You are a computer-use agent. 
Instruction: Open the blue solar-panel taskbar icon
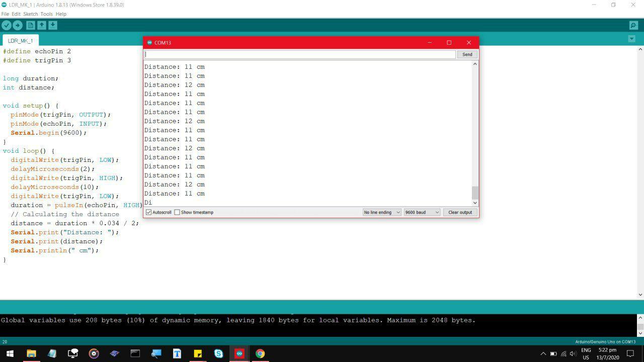tap(115, 353)
